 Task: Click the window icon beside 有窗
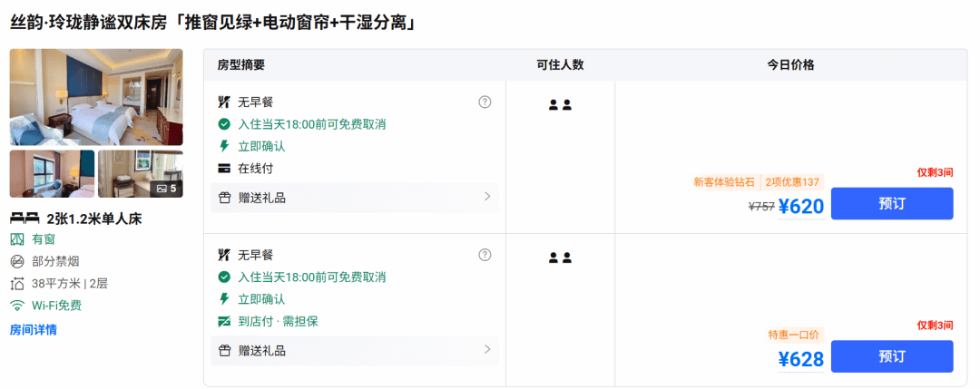[x=17, y=239]
